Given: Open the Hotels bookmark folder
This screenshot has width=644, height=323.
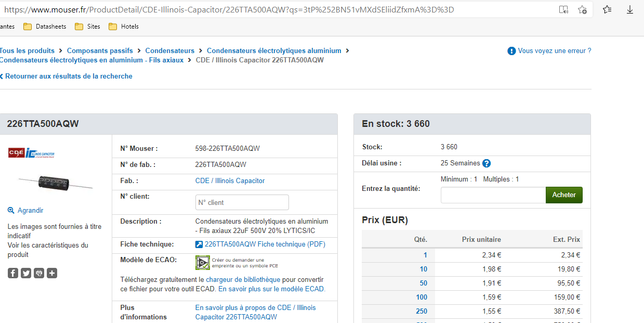Looking at the screenshot, I should pos(124,27).
